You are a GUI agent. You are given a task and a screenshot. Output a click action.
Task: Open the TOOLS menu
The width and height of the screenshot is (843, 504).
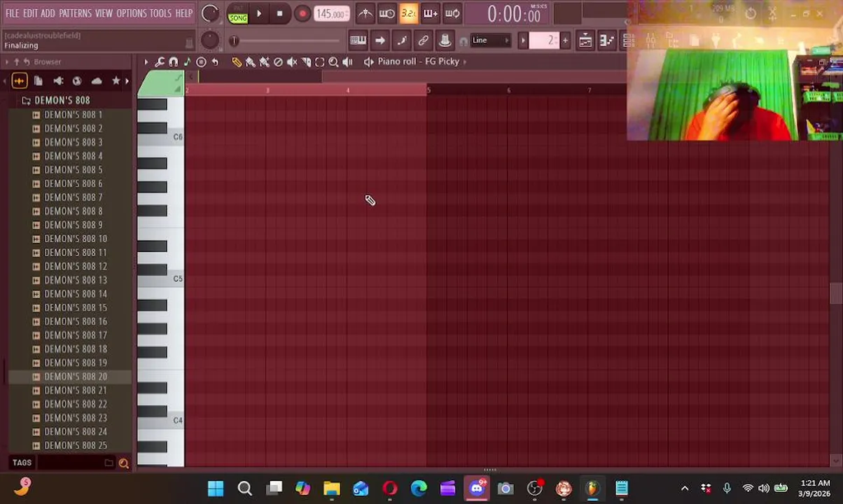(x=160, y=13)
